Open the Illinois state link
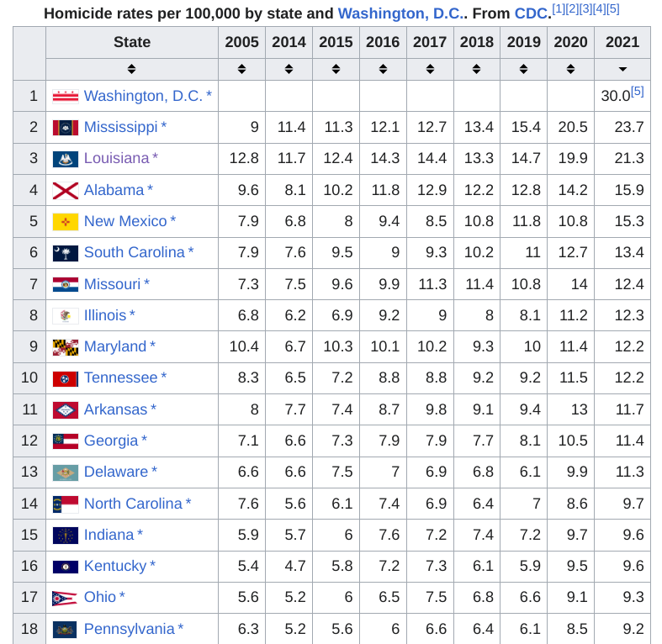Screen dimensions: 662x644 [x=105, y=315]
